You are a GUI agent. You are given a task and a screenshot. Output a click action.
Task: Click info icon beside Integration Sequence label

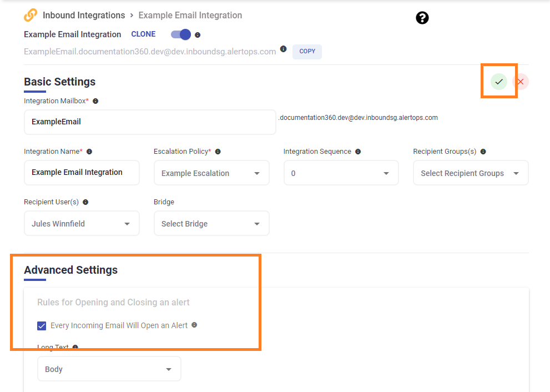(x=358, y=152)
